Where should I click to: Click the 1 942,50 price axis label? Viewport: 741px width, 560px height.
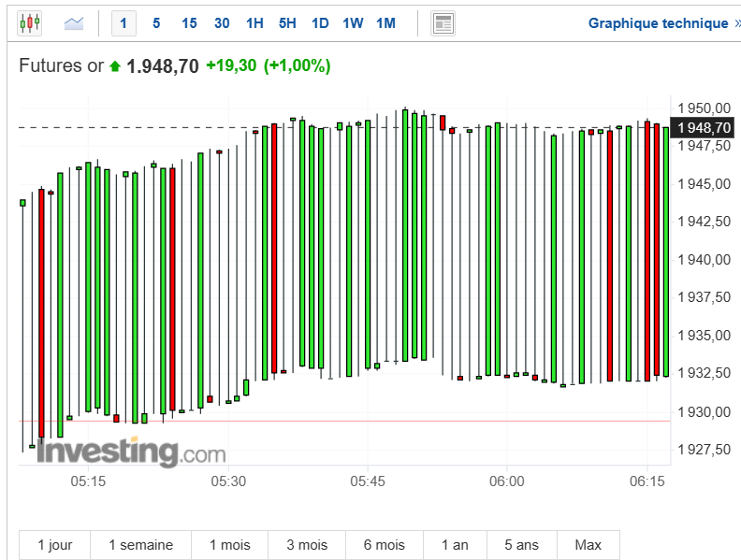(705, 221)
